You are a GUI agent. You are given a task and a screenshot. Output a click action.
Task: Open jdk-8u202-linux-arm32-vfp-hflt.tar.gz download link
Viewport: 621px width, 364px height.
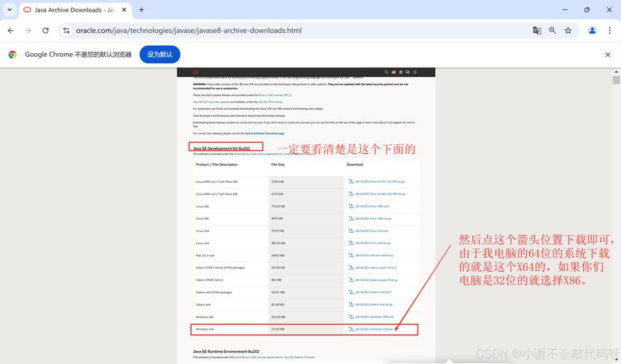[380, 181]
